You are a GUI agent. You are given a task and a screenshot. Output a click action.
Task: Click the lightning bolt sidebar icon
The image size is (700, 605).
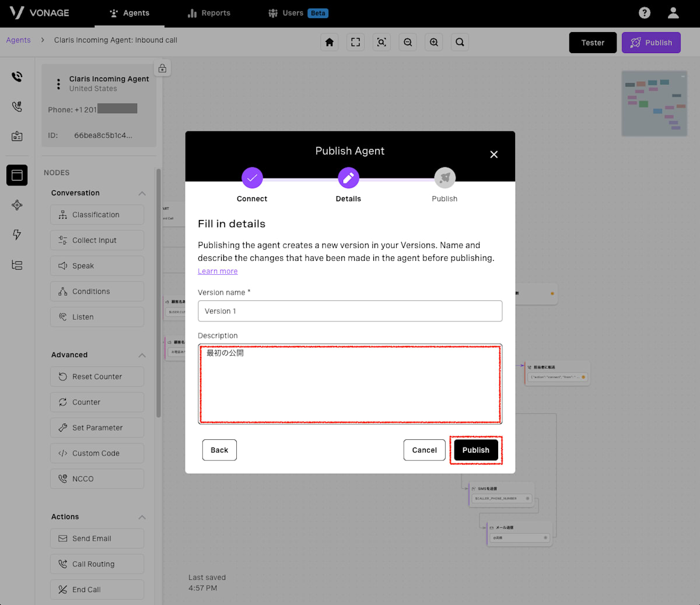pos(17,235)
